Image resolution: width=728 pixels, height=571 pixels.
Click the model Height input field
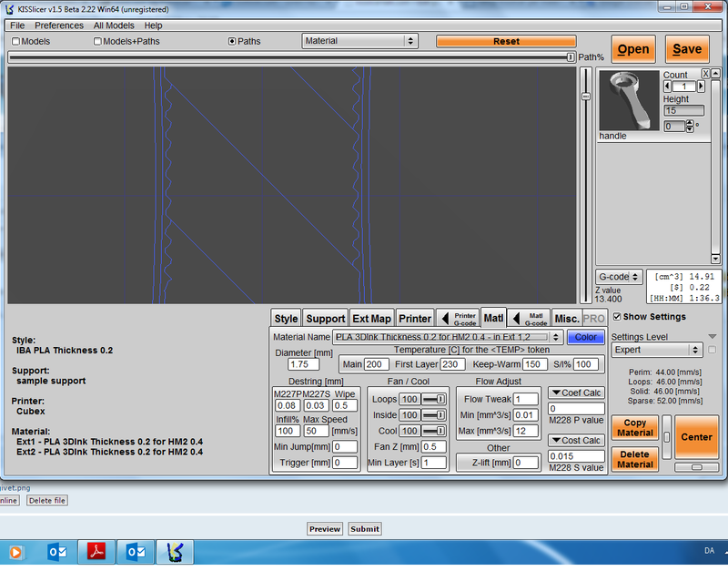click(683, 110)
